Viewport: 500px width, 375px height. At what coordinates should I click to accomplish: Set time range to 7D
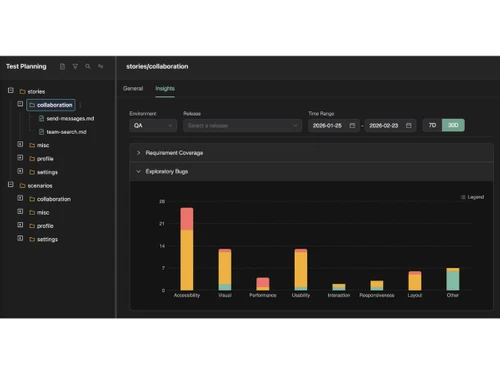click(x=432, y=125)
